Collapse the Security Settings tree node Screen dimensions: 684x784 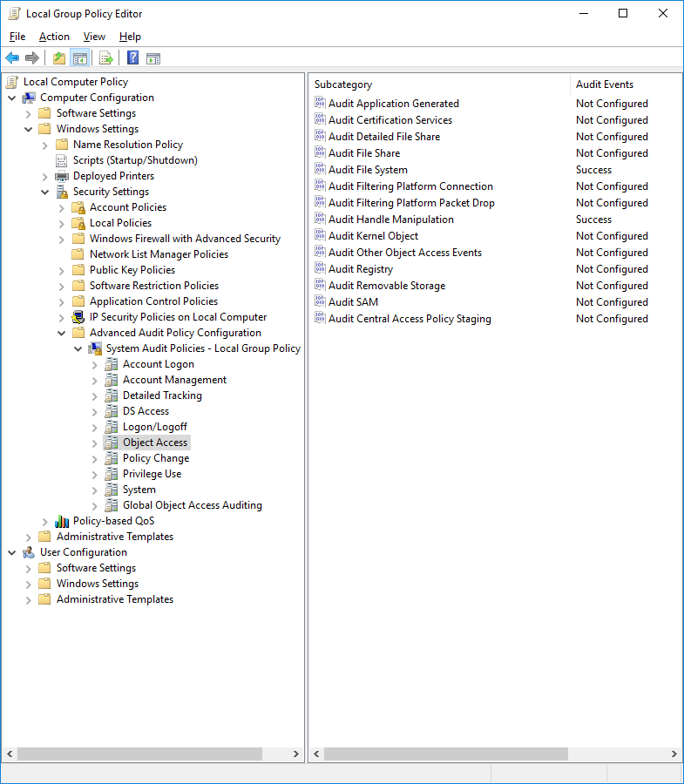pos(45,192)
